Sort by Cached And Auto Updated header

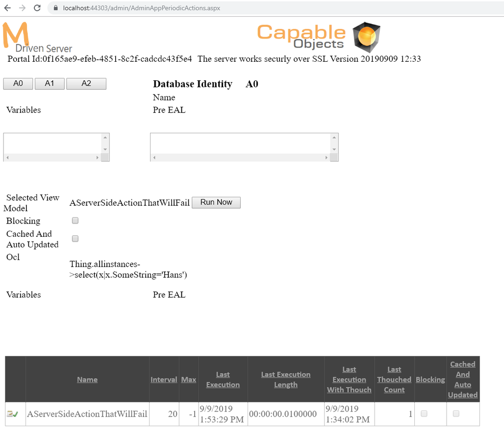pos(462,379)
